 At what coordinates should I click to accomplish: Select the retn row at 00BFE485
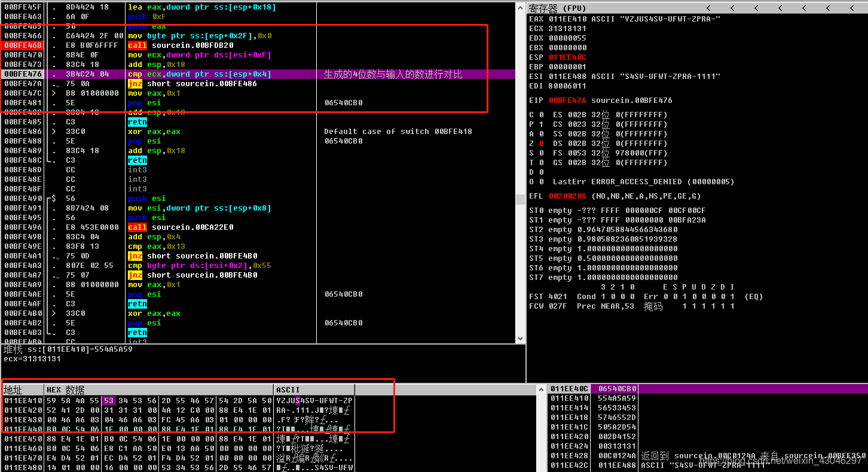point(258,122)
